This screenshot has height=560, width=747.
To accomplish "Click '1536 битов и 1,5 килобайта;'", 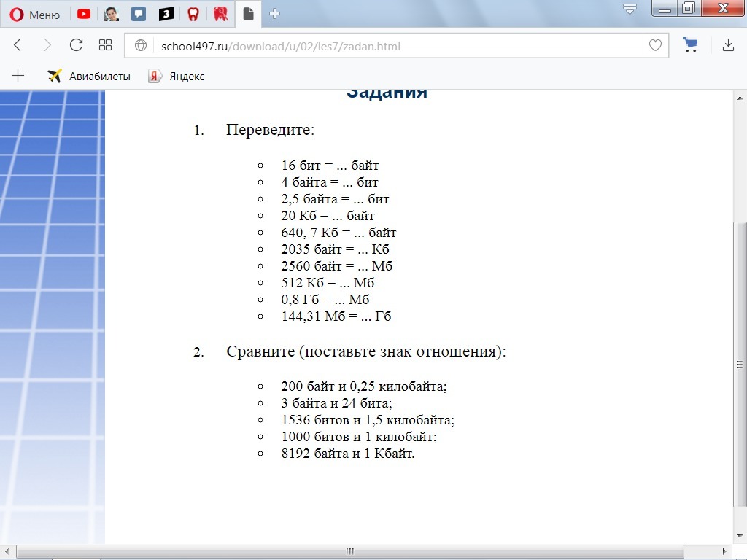I will (368, 420).
